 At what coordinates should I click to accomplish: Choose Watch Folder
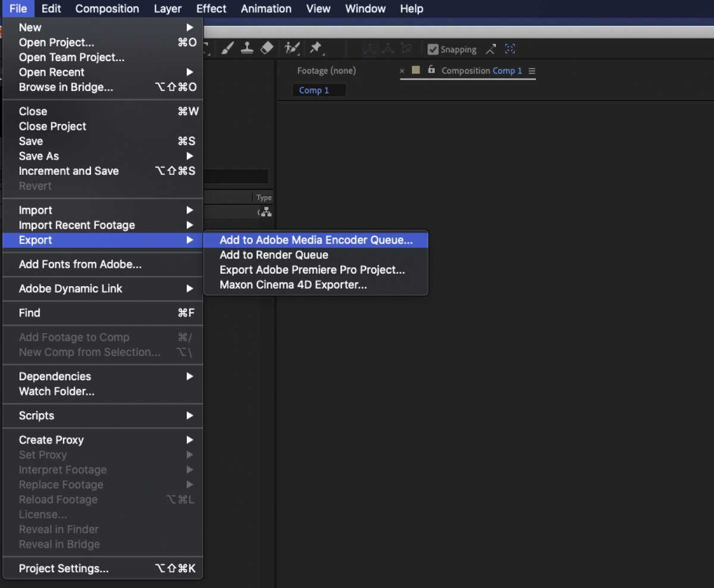click(x=103, y=391)
